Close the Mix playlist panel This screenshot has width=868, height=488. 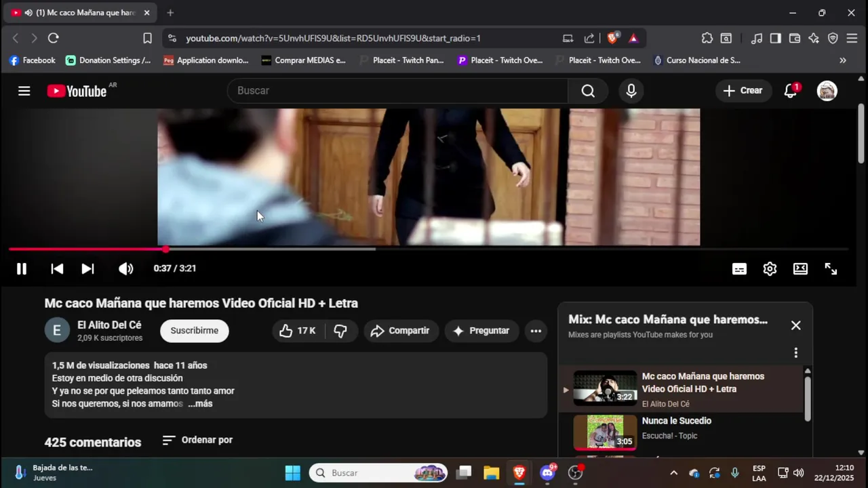tap(795, 325)
